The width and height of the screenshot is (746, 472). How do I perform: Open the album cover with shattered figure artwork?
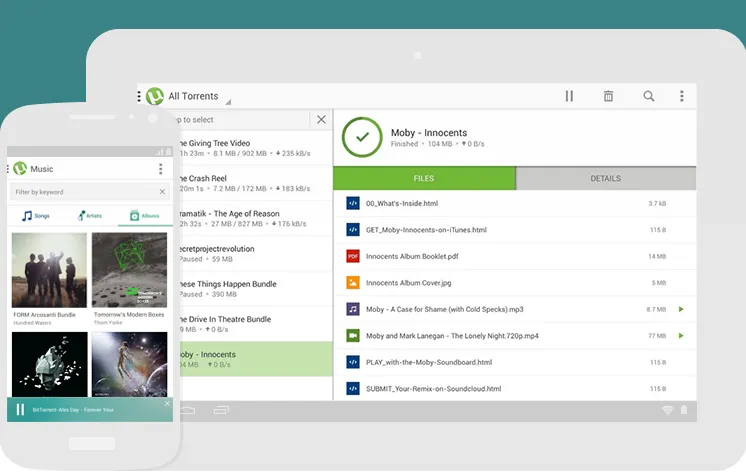49,364
